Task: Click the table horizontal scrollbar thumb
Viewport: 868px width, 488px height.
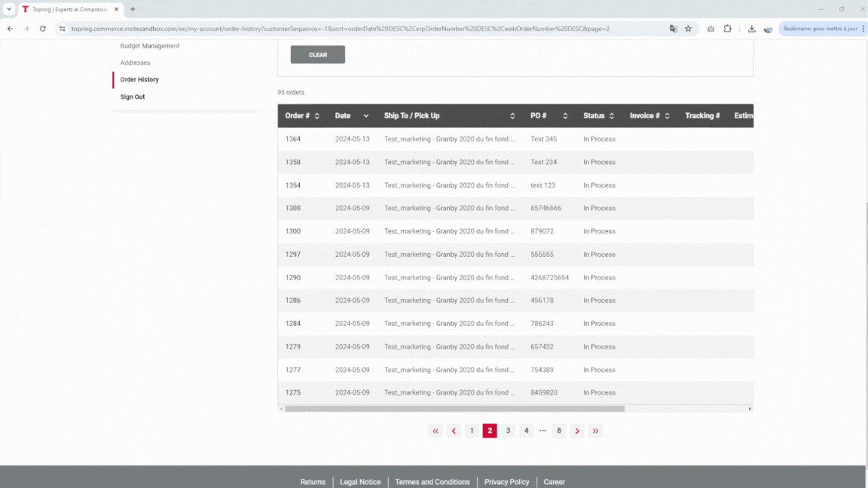Action: click(454, 409)
